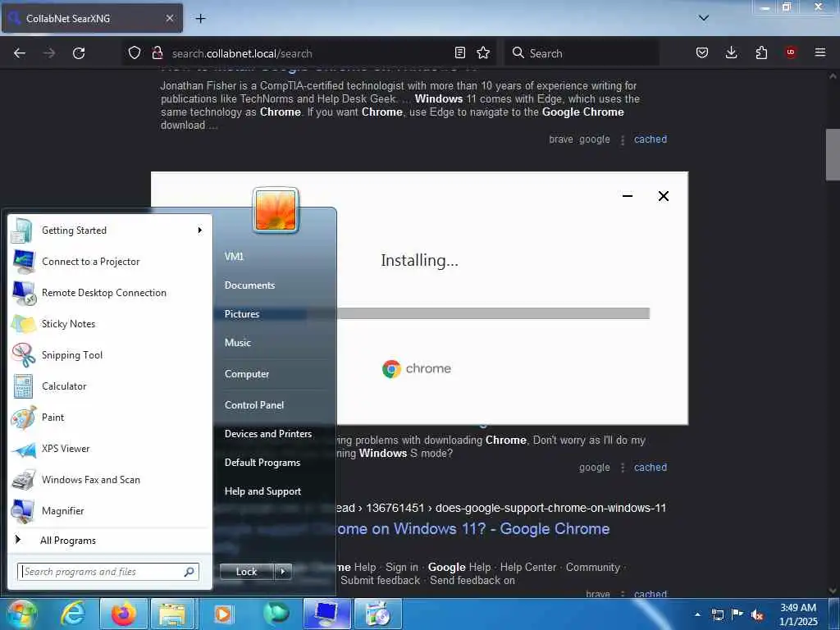
Task: Open Default Programs
Action: 262,463
